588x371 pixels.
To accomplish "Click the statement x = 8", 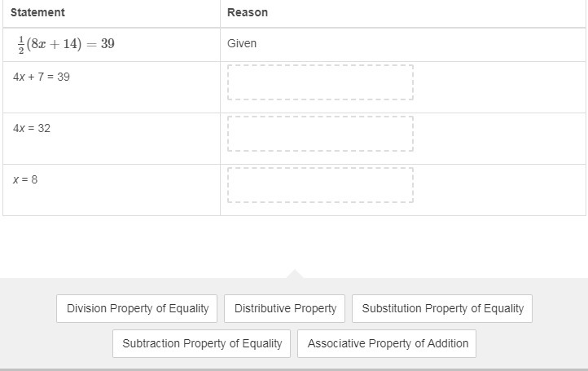I will click(25, 179).
